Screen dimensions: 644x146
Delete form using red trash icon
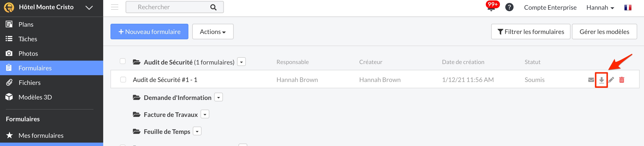pyautogui.click(x=622, y=80)
